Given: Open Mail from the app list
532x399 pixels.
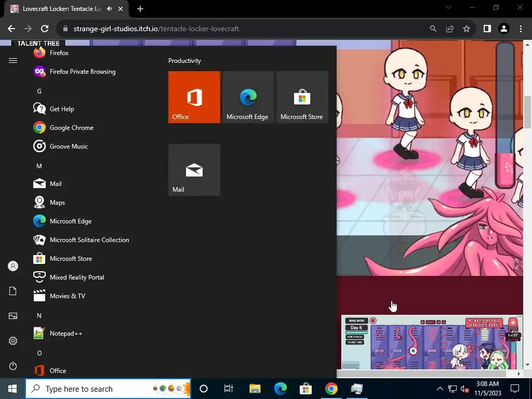Looking at the screenshot, I should (47, 183).
